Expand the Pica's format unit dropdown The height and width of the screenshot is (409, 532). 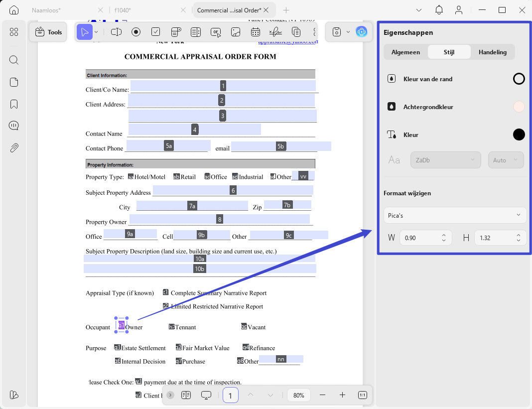click(x=455, y=215)
